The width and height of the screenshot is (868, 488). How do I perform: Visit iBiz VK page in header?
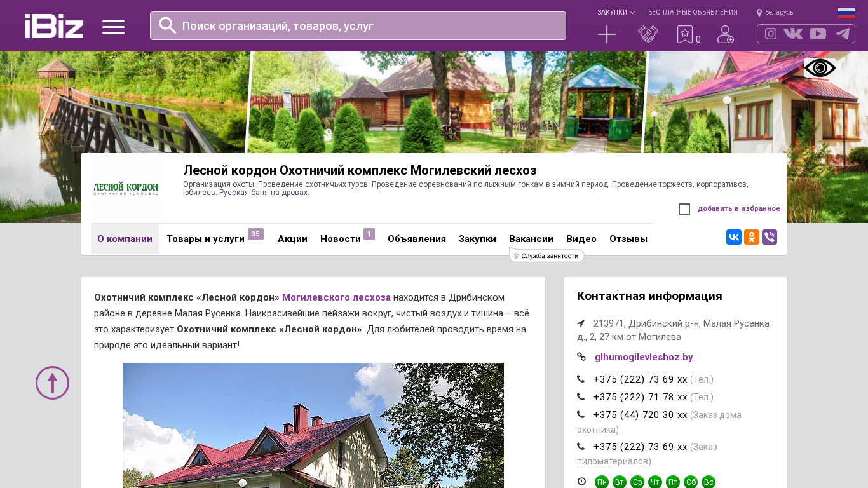[793, 34]
